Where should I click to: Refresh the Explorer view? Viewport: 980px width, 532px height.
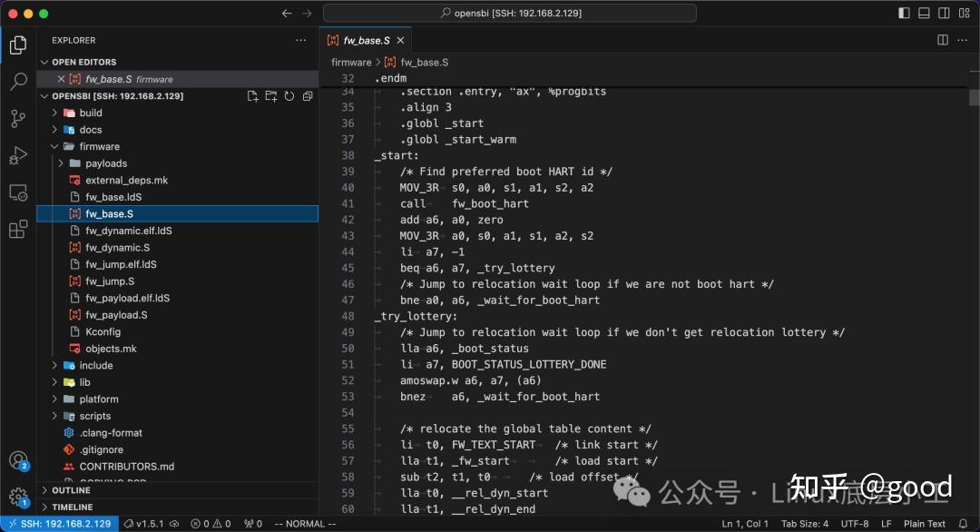(x=289, y=95)
